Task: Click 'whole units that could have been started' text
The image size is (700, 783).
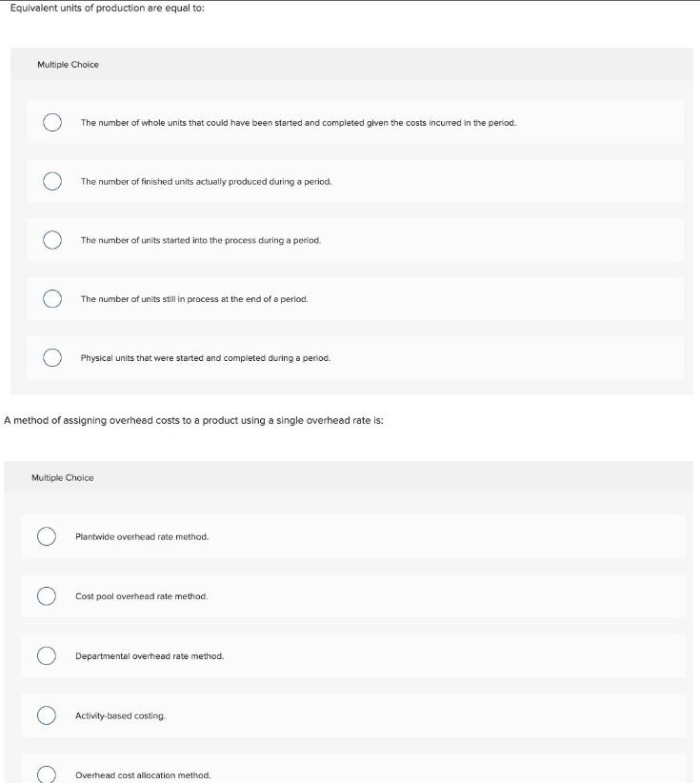Action: [x=298, y=122]
